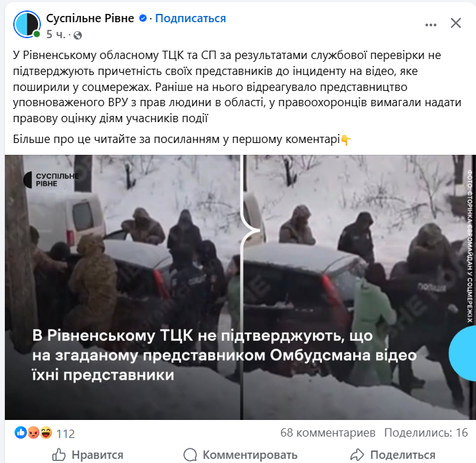Follow the page via Подписаться

(x=190, y=18)
